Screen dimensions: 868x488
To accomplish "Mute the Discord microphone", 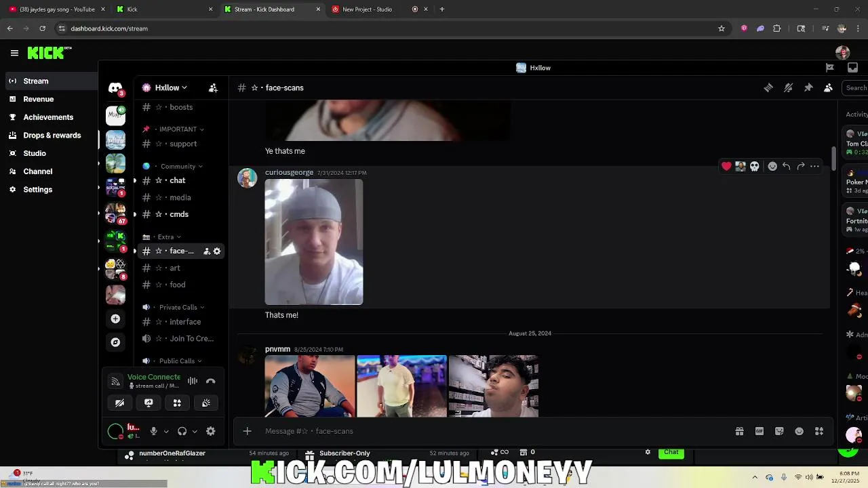I will tap(154, 431).
